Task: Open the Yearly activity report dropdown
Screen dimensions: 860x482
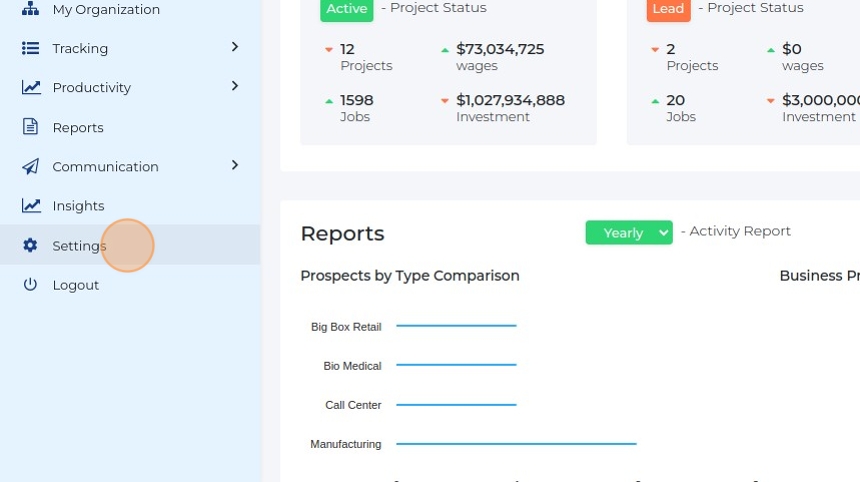Action: click(x=629, y=233)
